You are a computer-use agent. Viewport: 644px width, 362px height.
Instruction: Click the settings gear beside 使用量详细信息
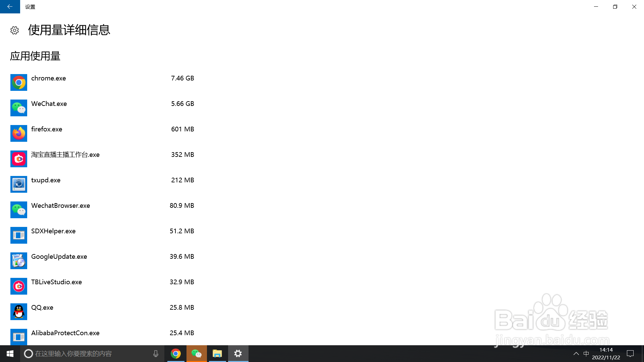click(14, 31)
